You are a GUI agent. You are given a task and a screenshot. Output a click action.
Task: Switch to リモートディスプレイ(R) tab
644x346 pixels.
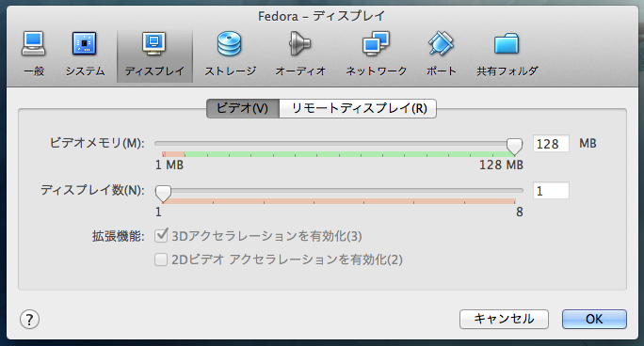point(358,109)
